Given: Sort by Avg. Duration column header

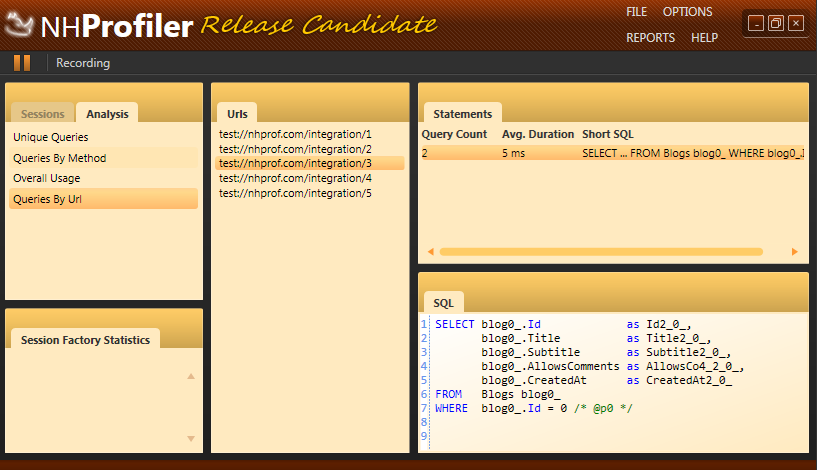Looking at the screenshot, I should pyautogui.click(x=538, y=134).
